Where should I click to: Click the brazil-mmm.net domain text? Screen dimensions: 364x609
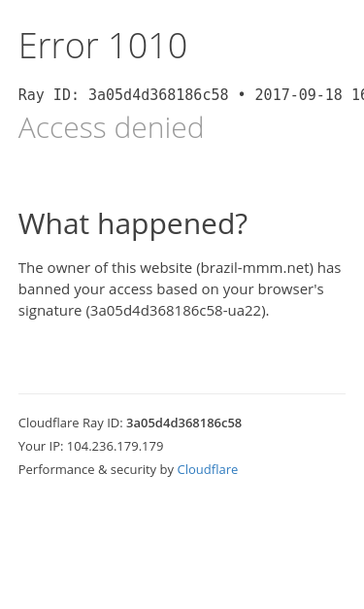(x=255, y=268)
